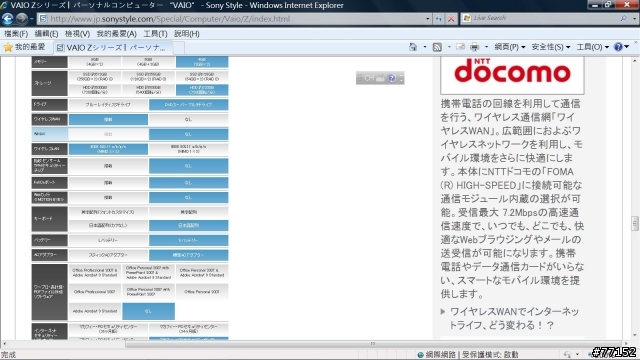Select Lバッテリー battery option
Image resolution: width=640 pixels, height=360 pixels.
[x=108, y=240]
